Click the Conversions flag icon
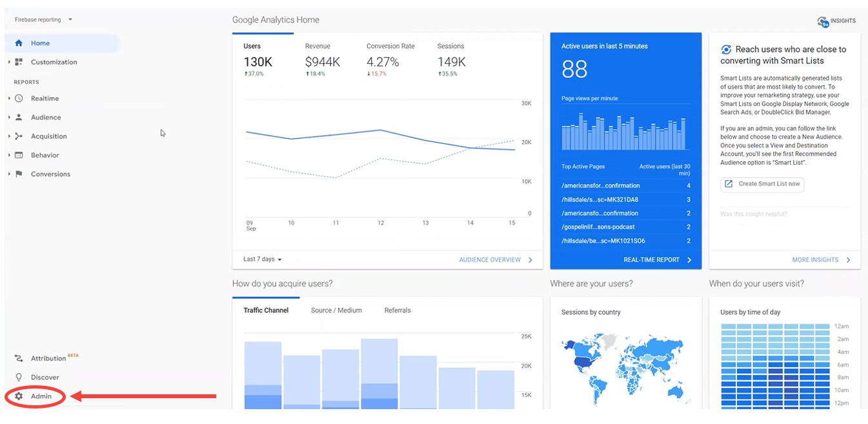The image size is (868, 424). point(19,174)
